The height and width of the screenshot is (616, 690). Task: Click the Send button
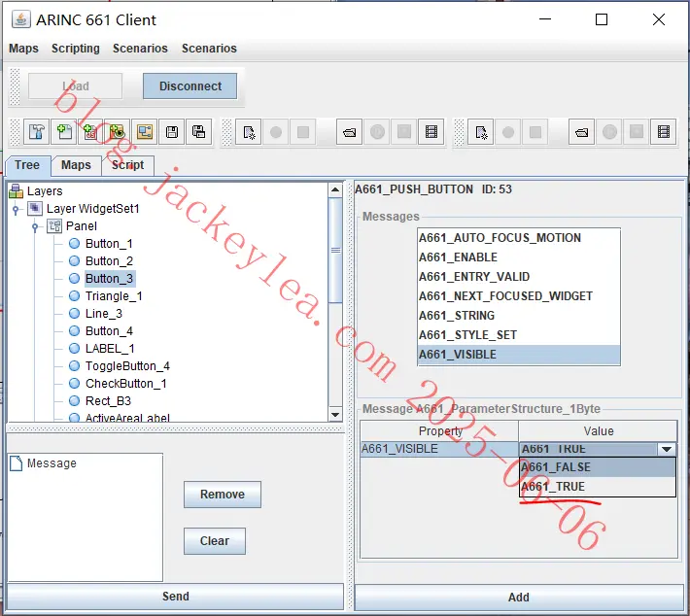click(x=175, y=597)
